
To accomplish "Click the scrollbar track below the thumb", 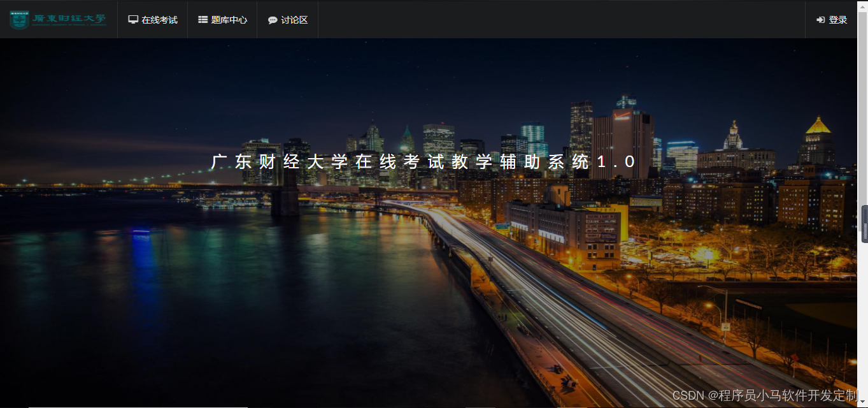I will point(864,319).
